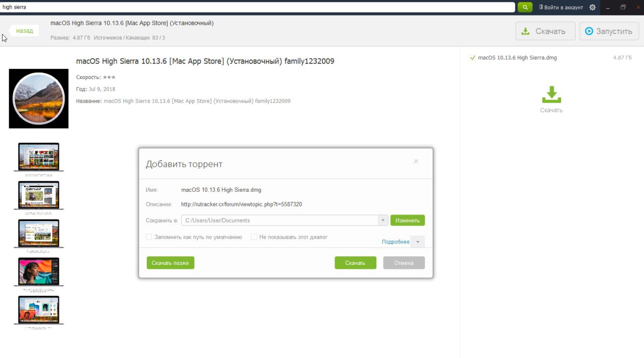Viewport: 644px width, 358px height.
Task: Click the 4.87 Гб file size in right panel
Action: (622, 57)
